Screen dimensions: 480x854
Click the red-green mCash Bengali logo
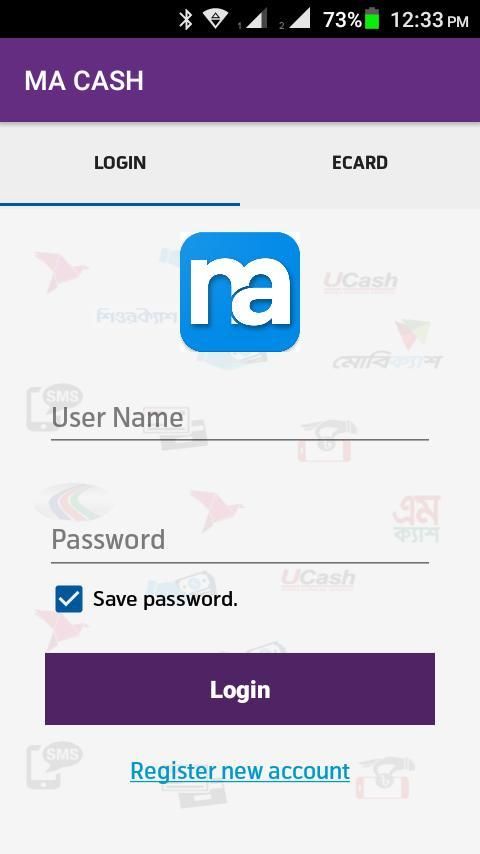pyautogui.click(x=416, y=519)
